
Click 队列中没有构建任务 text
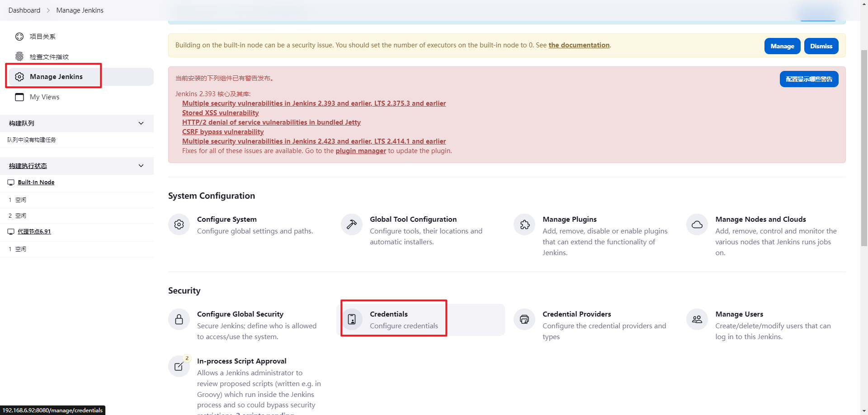[x=32, y=140]
